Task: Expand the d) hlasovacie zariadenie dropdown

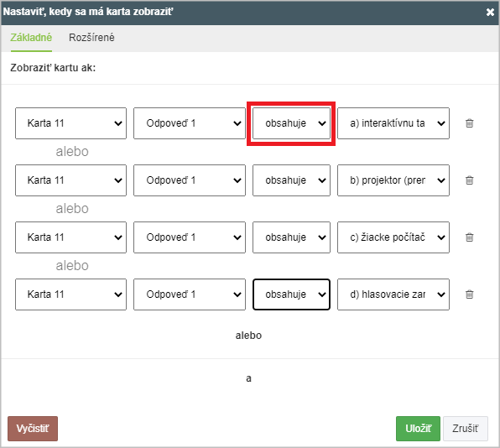Action: click(393, 294)
